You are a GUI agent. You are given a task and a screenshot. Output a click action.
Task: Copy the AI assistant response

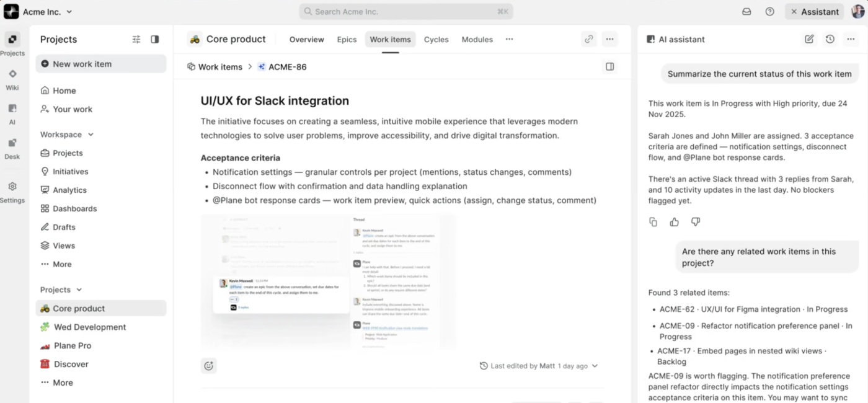[x=653, y=222]
